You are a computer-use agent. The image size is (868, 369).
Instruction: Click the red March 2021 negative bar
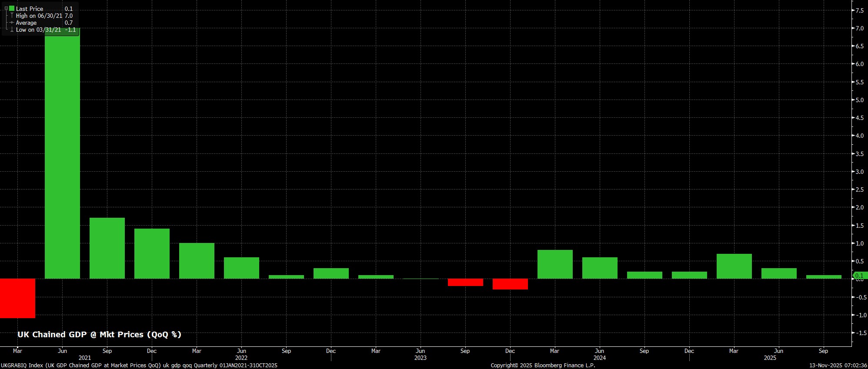point(17,298)
